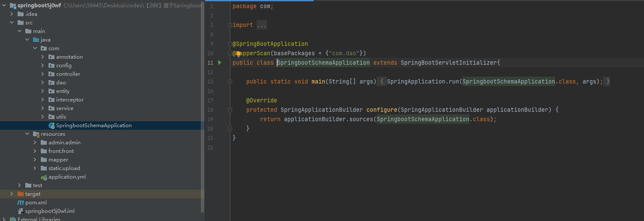This screenshot has width=644, height=221.
Task: Expand the utils package chevron
Action: coord(43,117)
